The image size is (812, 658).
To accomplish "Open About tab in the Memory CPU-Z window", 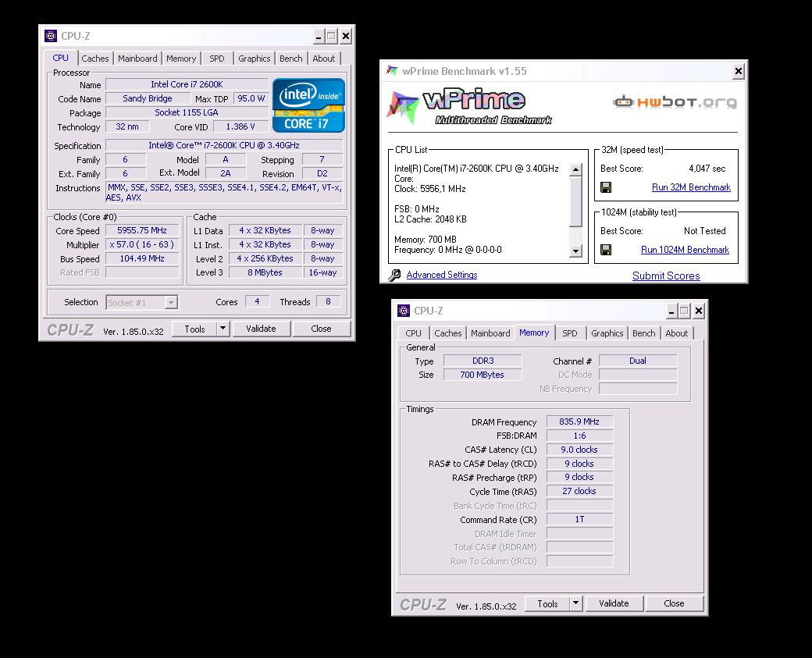I will [677, 333].
